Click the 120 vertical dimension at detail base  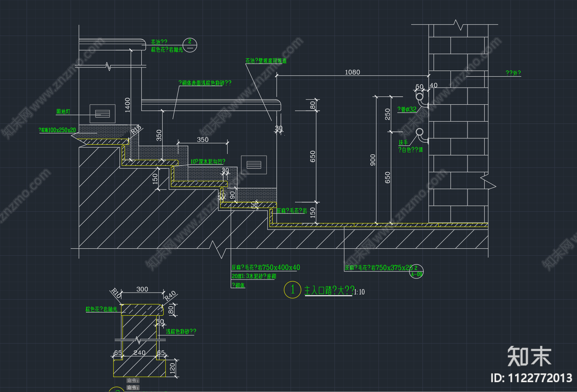172,368
